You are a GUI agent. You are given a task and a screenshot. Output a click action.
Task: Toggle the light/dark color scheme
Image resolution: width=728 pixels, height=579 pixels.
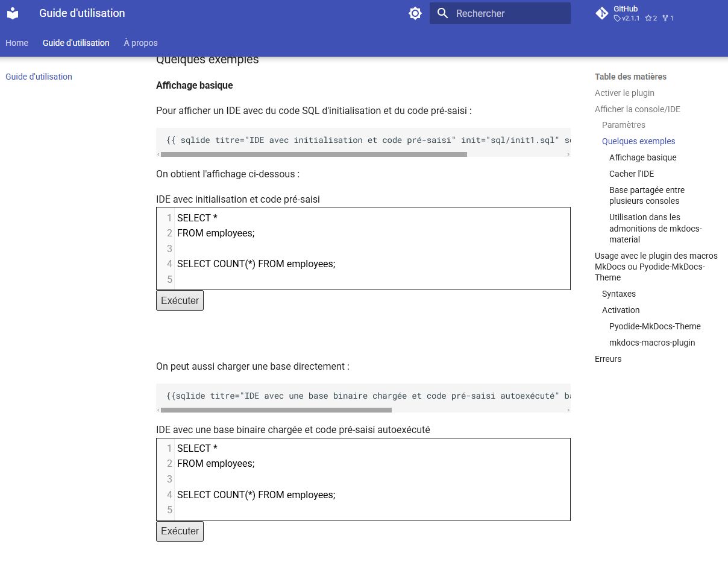(415, 13)
